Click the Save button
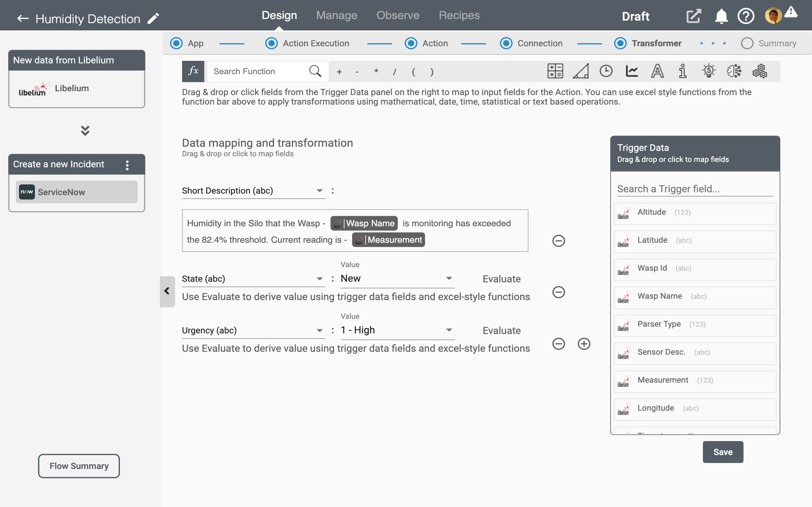The height and width of the screenshot is (507, 812). [723, 452]
